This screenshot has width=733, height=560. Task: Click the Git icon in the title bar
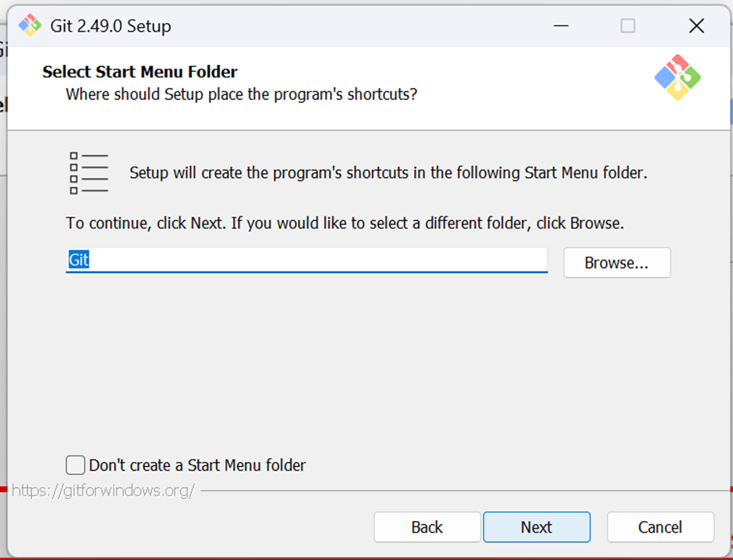tap(30, 25)
